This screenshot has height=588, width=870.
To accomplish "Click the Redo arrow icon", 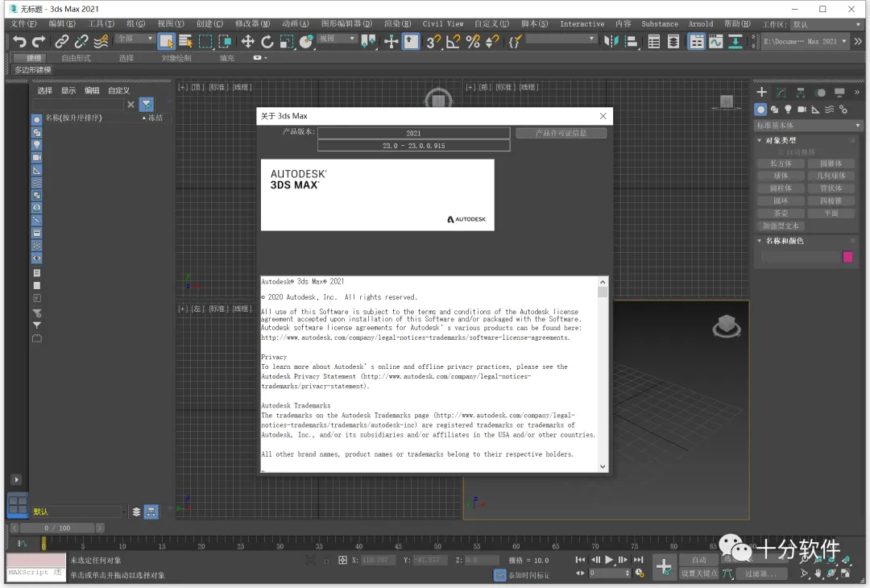I will 39,42.
